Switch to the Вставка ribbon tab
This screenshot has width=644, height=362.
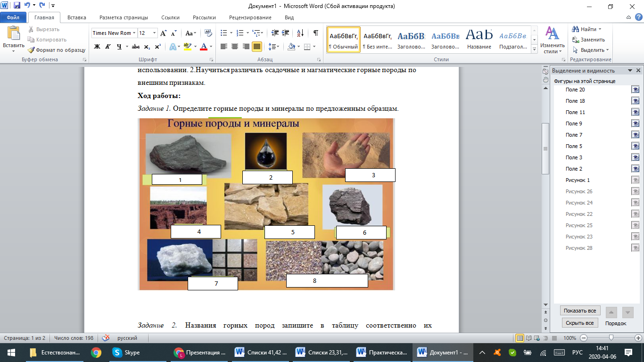tap(77, 17)
